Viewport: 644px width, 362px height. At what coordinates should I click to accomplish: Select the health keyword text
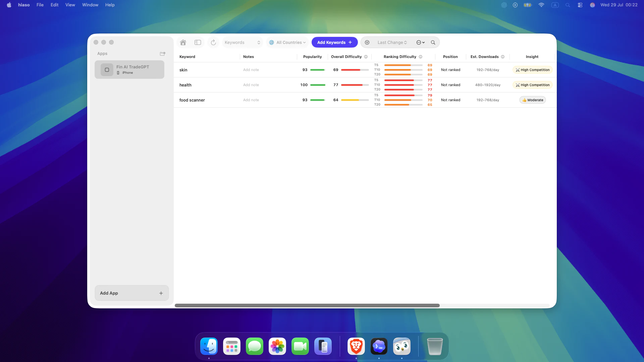[185, 85]
